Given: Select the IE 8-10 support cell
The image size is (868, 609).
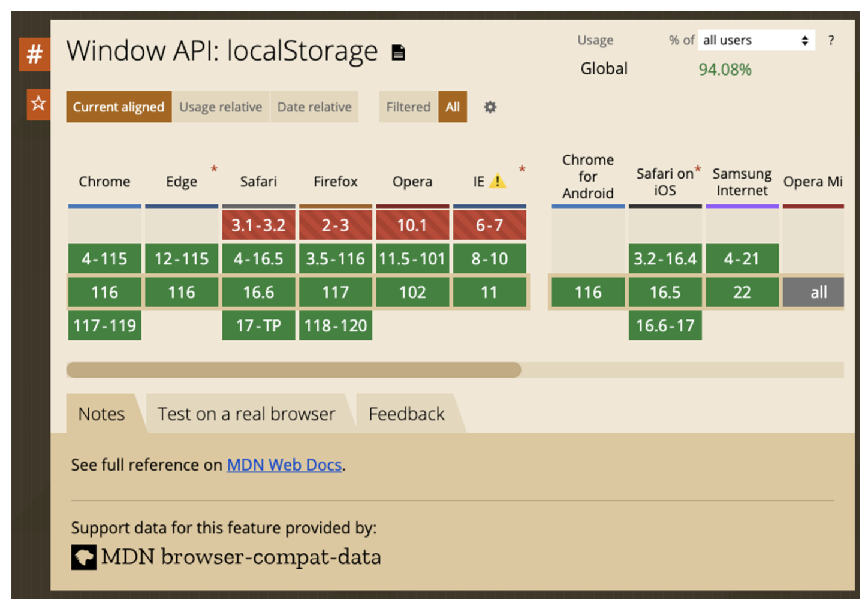Looking at the screenshot, I should point(490,258).
